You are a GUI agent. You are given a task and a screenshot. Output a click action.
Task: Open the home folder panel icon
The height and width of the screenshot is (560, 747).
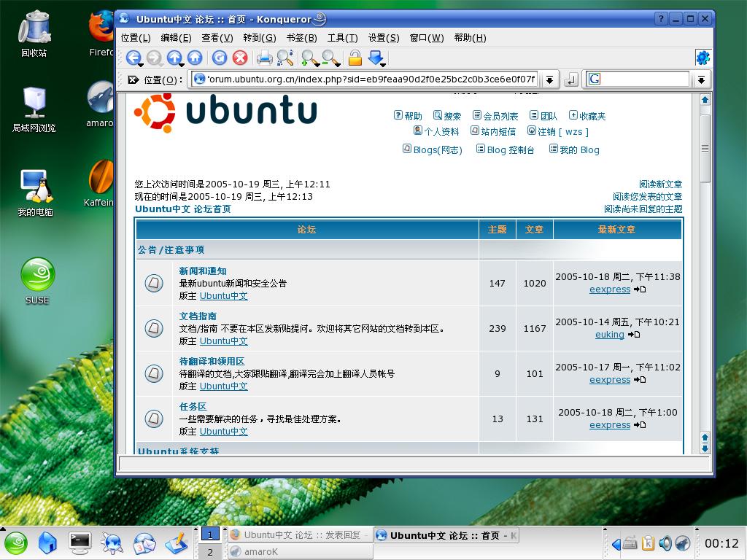tap(47, 543)
